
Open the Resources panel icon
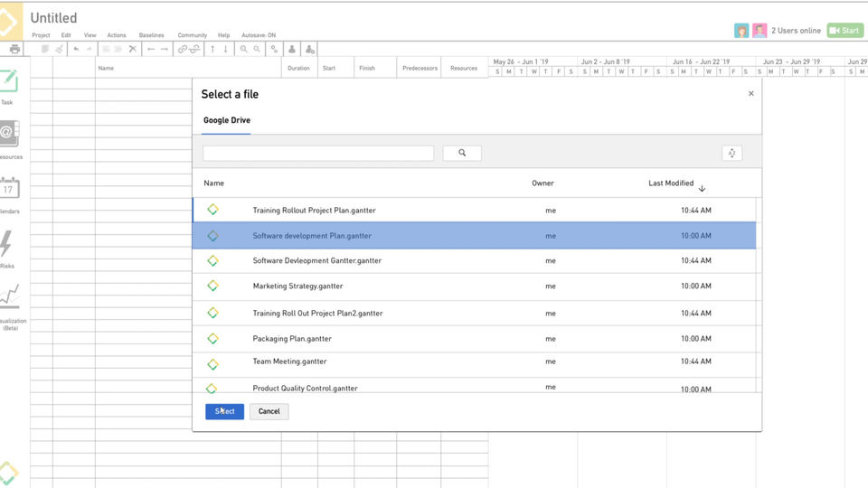point(8,136)
